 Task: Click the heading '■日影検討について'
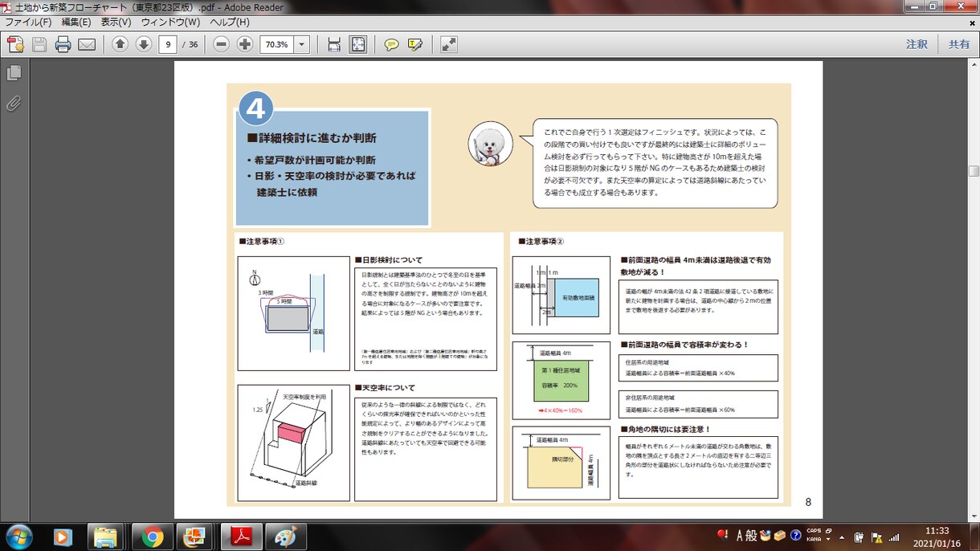(x=389, y=260)
